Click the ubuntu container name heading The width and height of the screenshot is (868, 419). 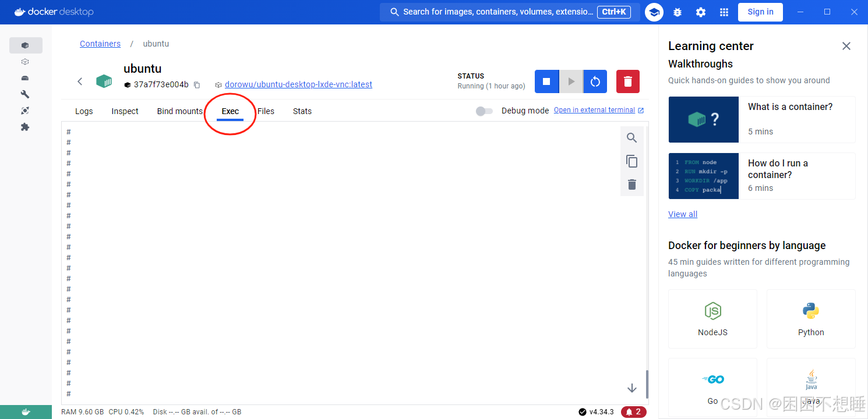(142, 69)
